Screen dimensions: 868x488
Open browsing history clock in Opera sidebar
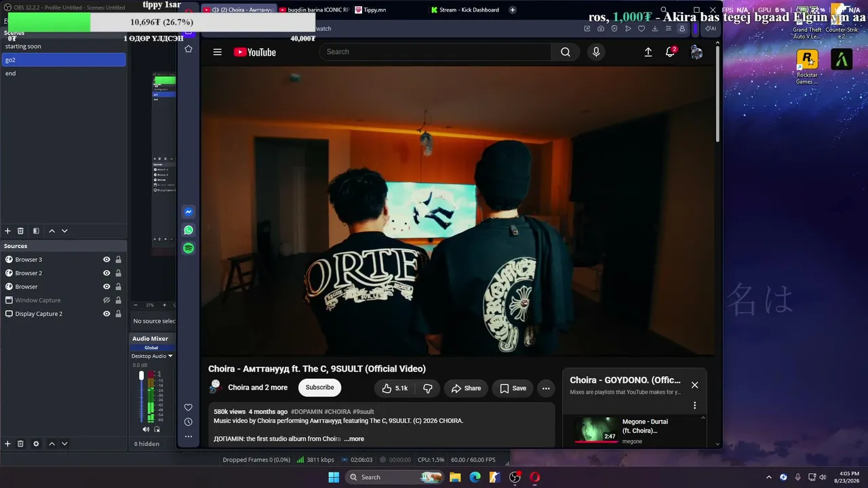(x=189, y=422)
